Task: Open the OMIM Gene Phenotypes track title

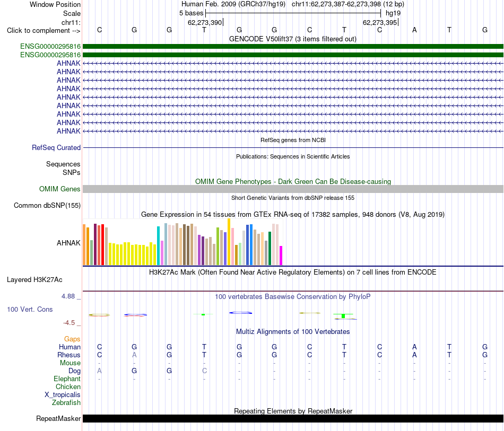Action: click(x=293, y=181)
